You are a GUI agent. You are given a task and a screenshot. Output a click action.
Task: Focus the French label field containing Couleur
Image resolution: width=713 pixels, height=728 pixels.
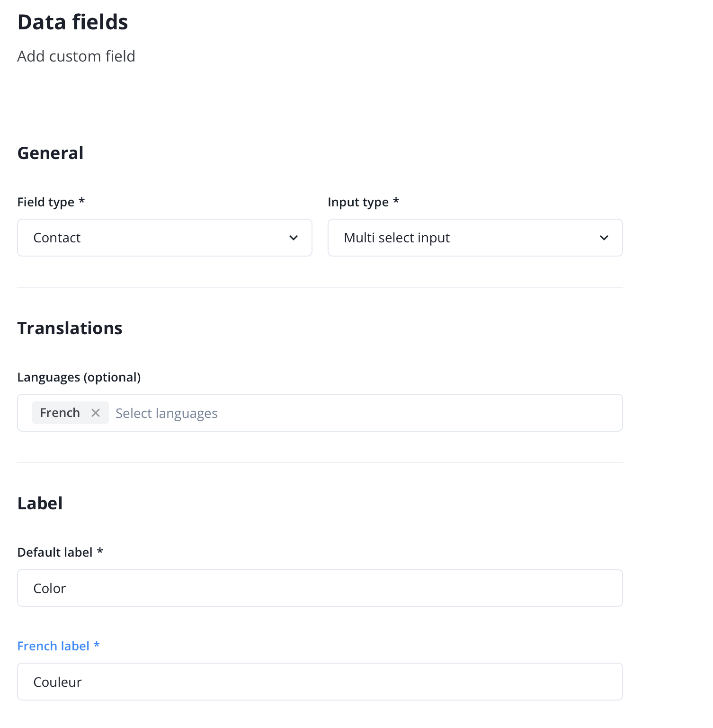coord(320,682)
